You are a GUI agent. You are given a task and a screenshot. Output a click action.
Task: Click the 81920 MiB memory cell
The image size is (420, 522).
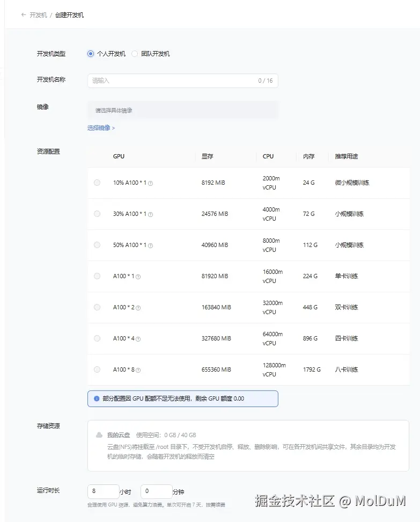point(215,276)
